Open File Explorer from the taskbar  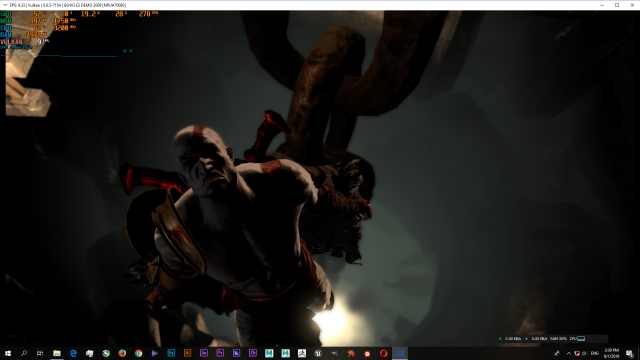pos(57,353)
